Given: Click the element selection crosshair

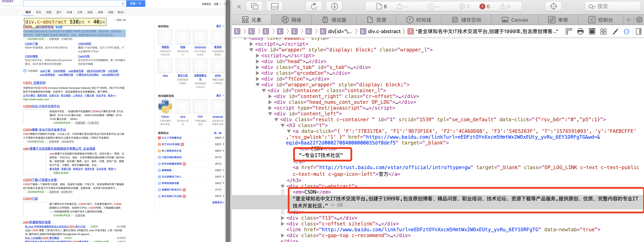Looking at the screenshot, I should pos(554,6).
